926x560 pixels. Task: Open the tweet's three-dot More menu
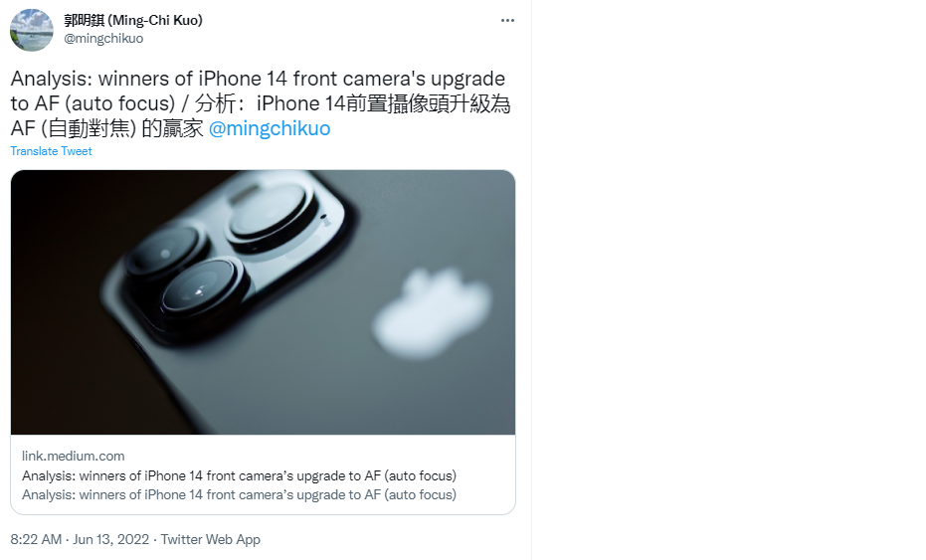(x=507, y=21)
